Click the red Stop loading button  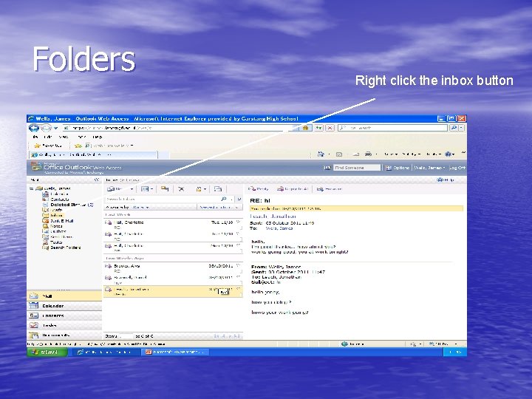click(330, 128)
